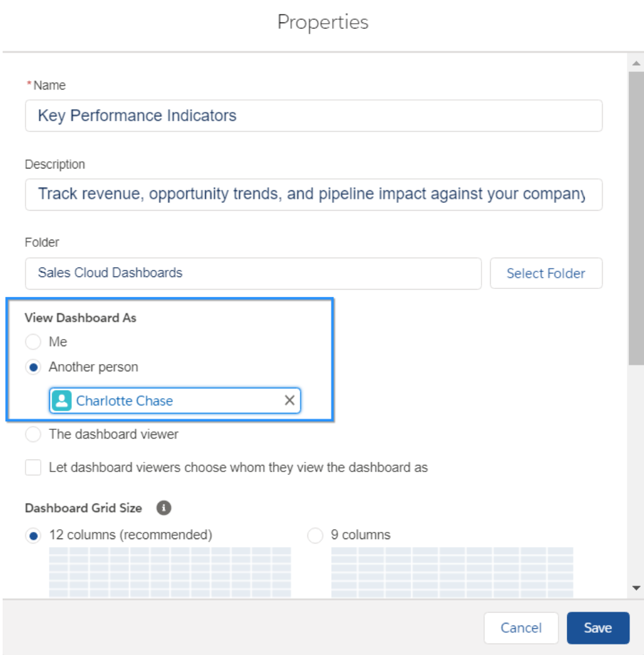Click the 12 columns grid preview thumbnail
This screenshot has width=644, height=655.
tap(170, 572)
